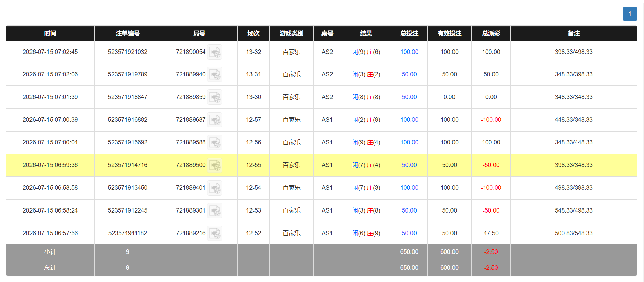Click result 闲(2) 庄(9)
This screenshot has height=282, width=644.
[x=366, y=120]
